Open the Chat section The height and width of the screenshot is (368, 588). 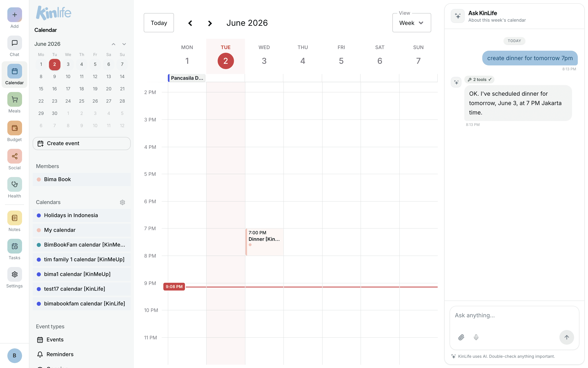(x=14, y=43)
